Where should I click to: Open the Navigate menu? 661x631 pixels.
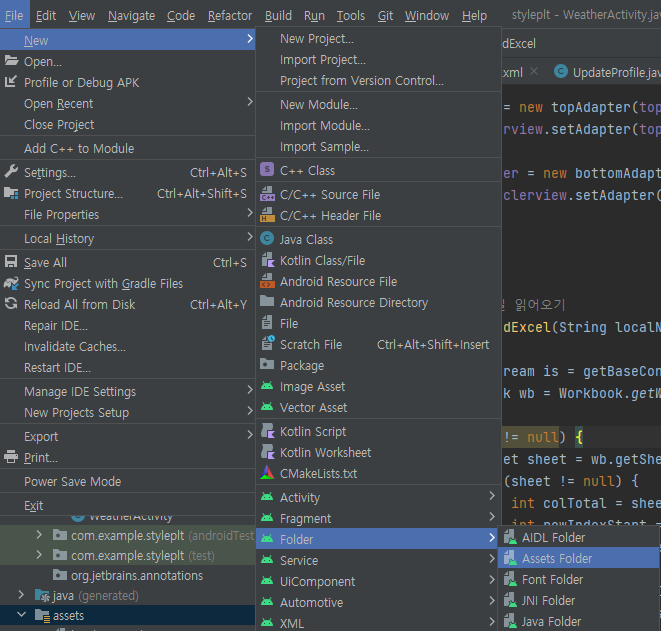pyautogui.click(x=131, y=16)
